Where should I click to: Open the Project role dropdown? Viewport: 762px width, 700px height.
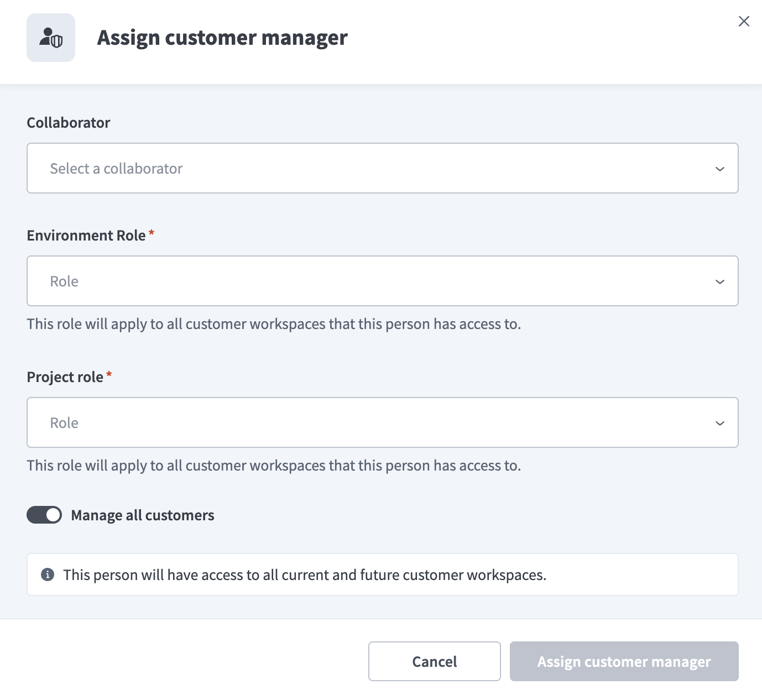pyautogui.click(x=382, y=422)
